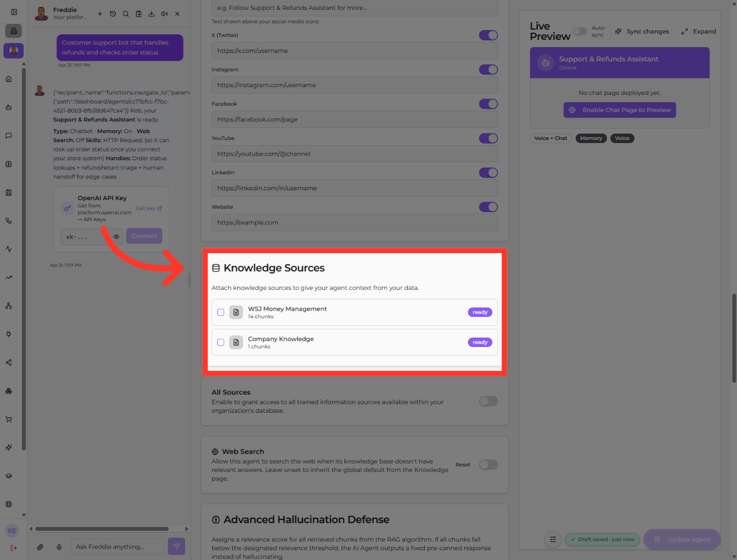
Task: Attach a file with the paperclip icon
Action: point(40,547)
